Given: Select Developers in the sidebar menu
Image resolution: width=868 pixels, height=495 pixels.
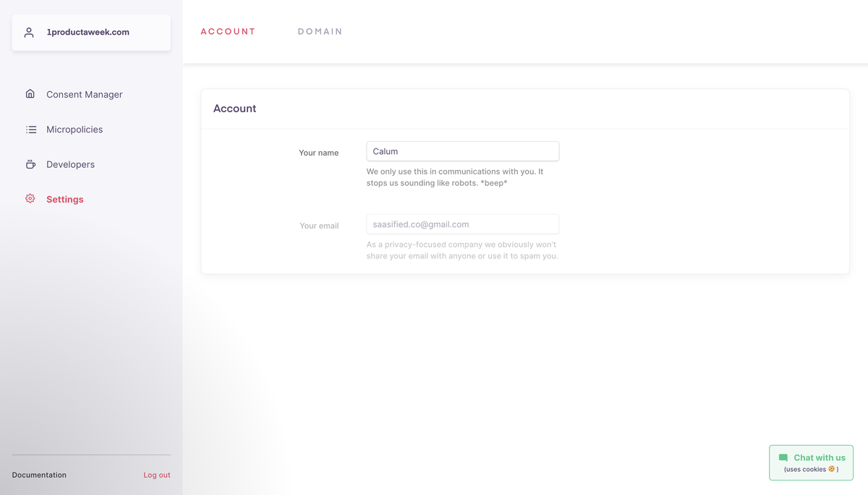Looking at the screenshot, I should pyautogui.click(x=70, y=164).
